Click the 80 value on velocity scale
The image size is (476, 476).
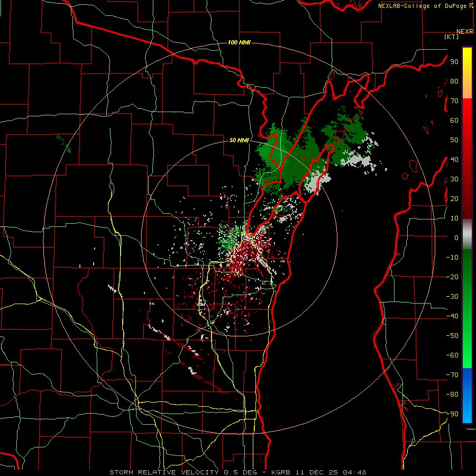454,81
